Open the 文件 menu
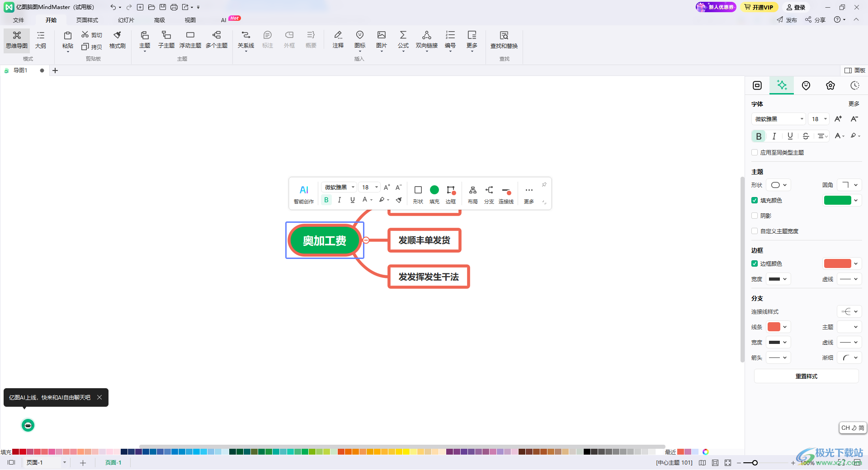The height and width of the screenshot is (470, 868). click(19, 20)
